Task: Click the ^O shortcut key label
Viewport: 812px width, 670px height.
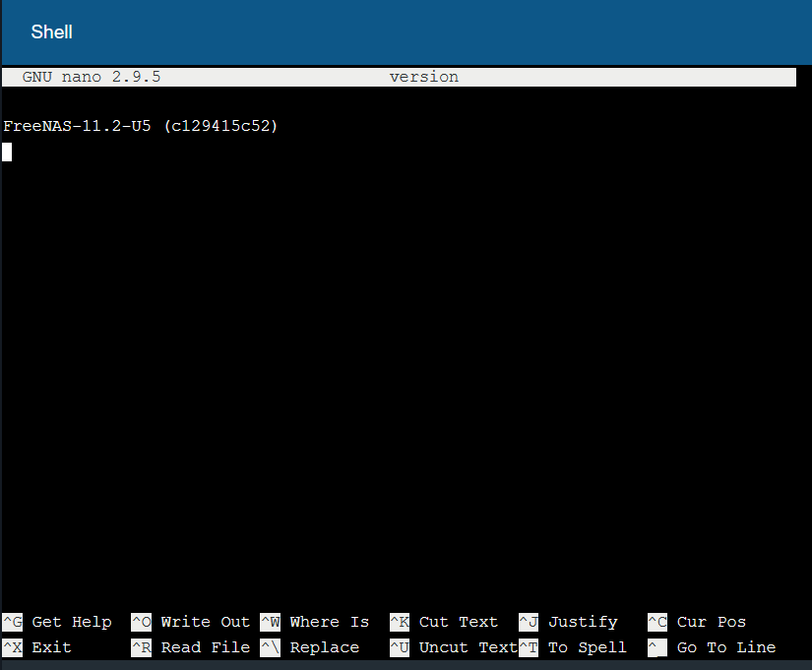Action: [x=142, y=622]
